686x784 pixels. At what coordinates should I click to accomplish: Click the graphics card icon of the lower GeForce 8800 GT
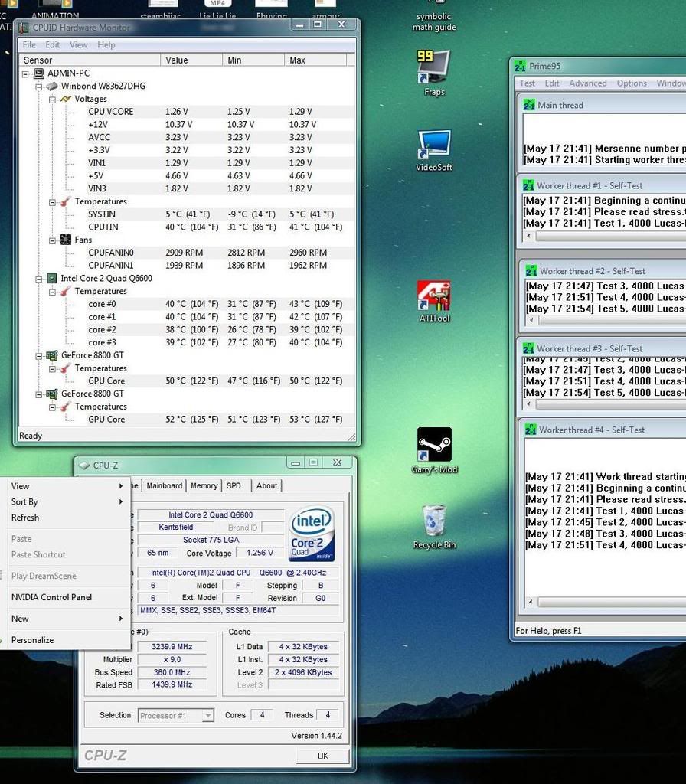coord(52,394)
